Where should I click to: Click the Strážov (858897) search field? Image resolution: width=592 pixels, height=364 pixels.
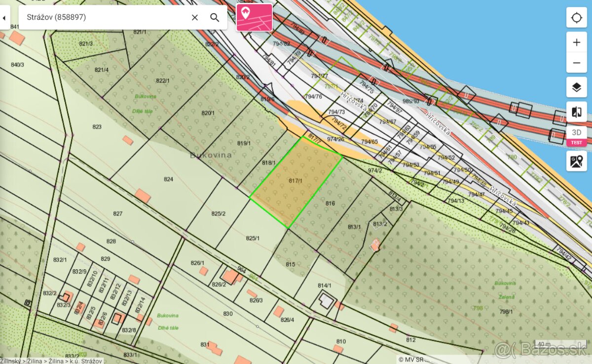(104, 17)
